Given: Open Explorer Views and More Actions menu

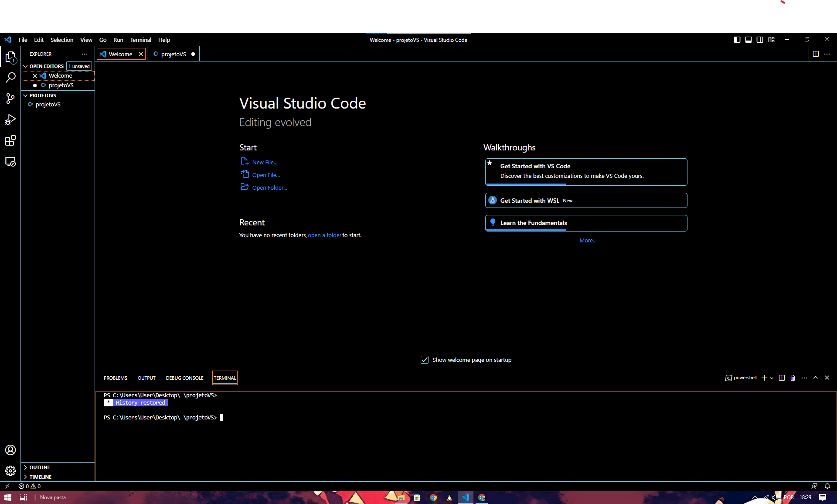Looking at the screenshot, I should click(85, 54).
